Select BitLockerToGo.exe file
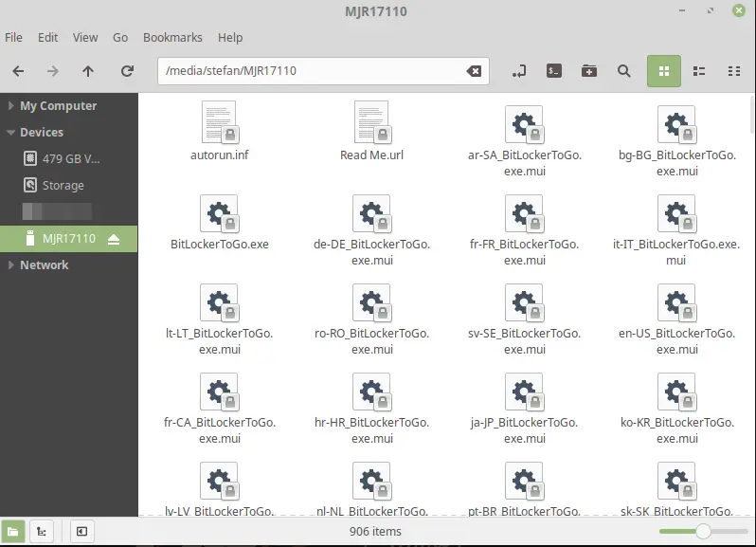Image resolution: width=756 pixels, height=547 pixels. pos(220,223)
